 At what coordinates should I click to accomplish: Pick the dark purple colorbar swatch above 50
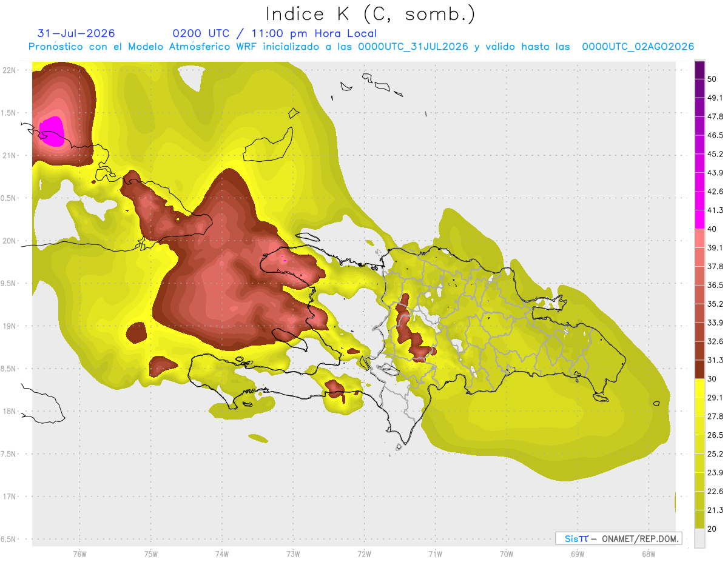click(699, 70)
